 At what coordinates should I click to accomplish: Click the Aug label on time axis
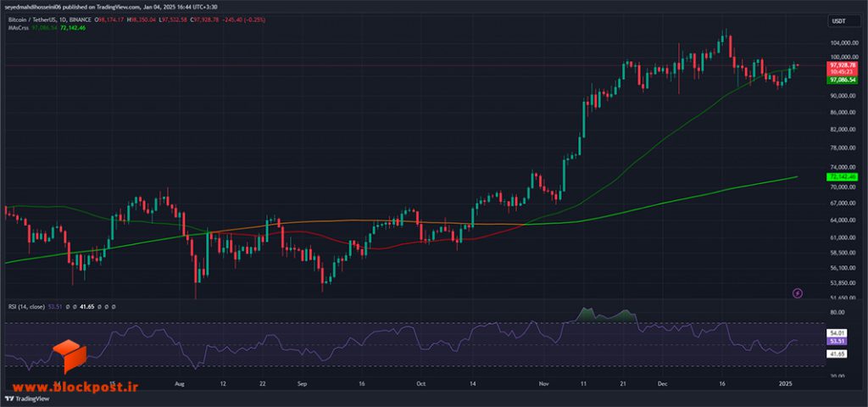[178, 383]
